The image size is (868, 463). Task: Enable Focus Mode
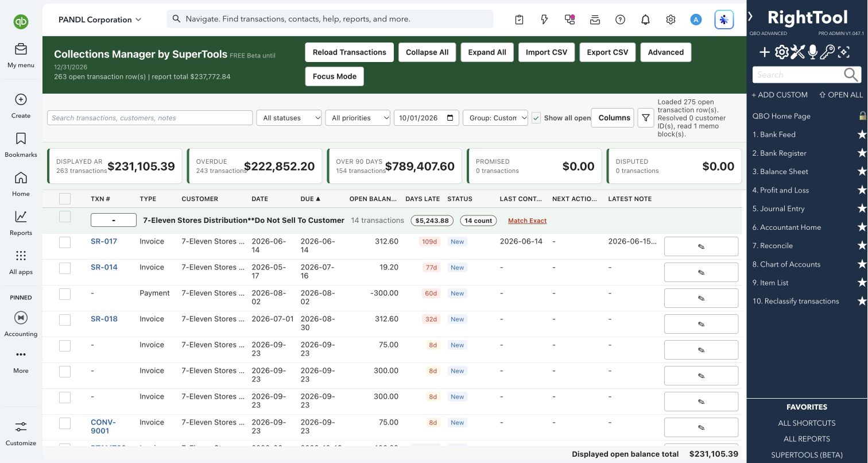[x=335, y=76]
